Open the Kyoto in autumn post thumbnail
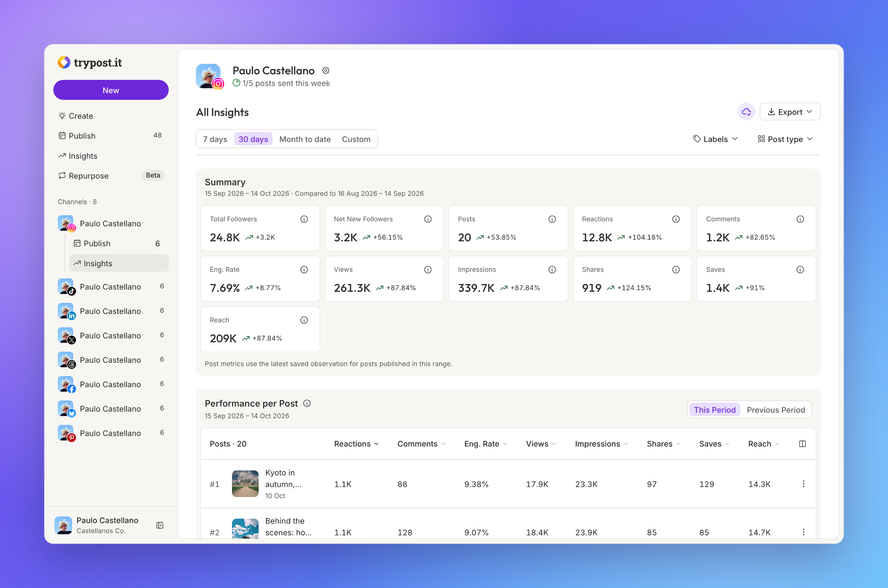This screenshot has height=588, width=888. tap(245, 484)
